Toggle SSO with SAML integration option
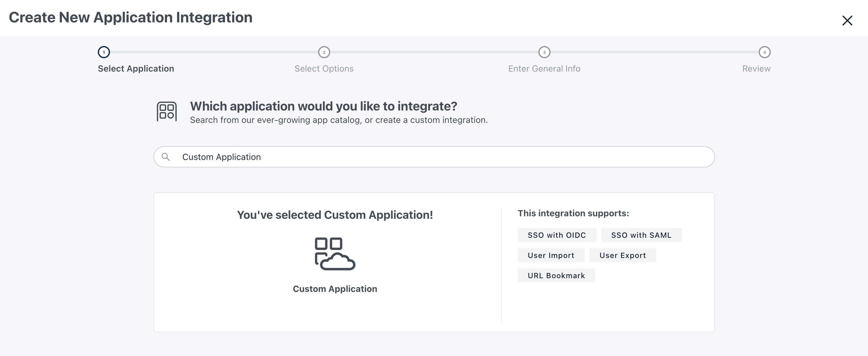Screen dimensions: 868x356 coord(641,235)
